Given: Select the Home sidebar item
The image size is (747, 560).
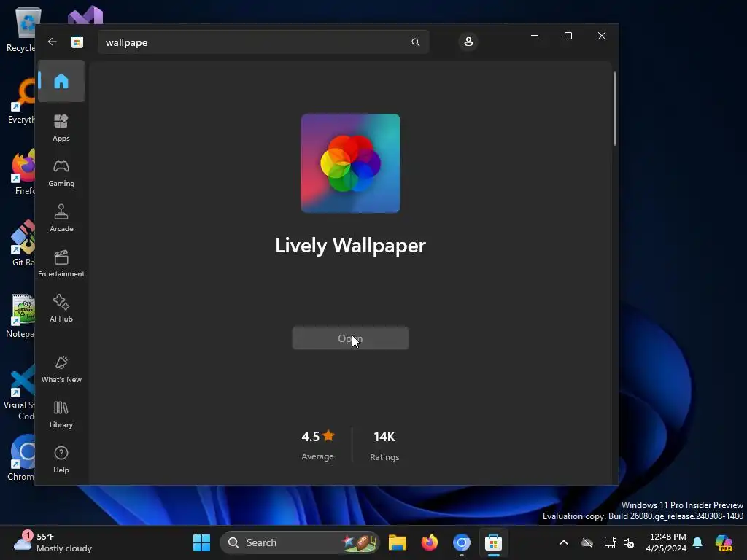Looking at the screenshot, I should (x=61, y=81).
